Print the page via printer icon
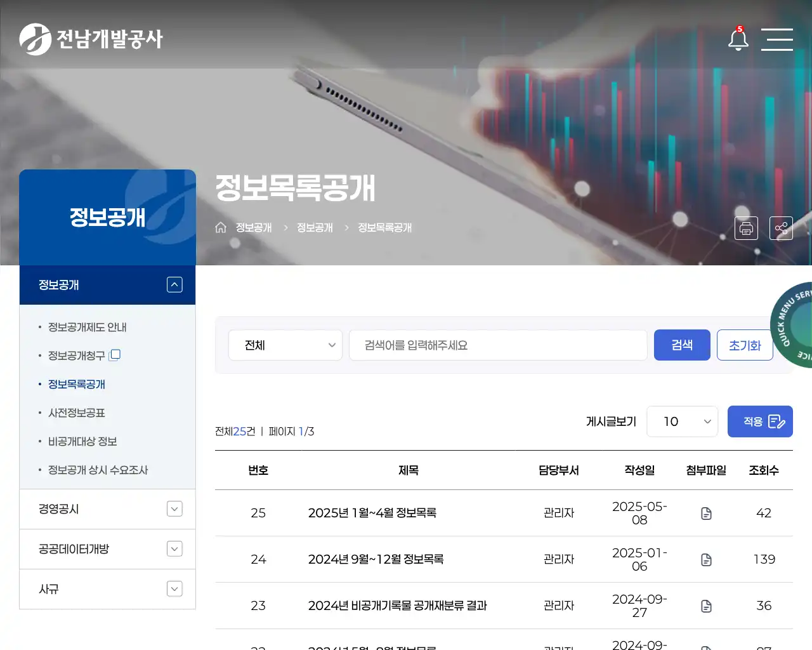The image size is (812, 650). tap(746, 228)
